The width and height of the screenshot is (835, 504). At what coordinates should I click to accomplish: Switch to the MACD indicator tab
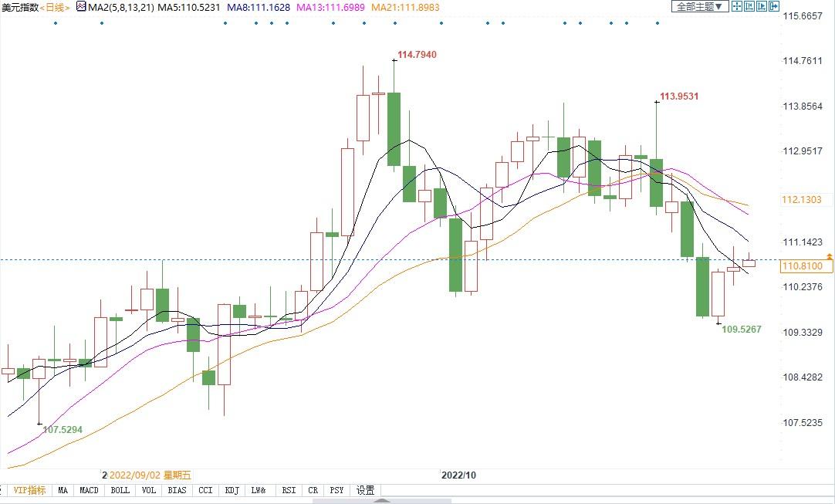(89, 490)
